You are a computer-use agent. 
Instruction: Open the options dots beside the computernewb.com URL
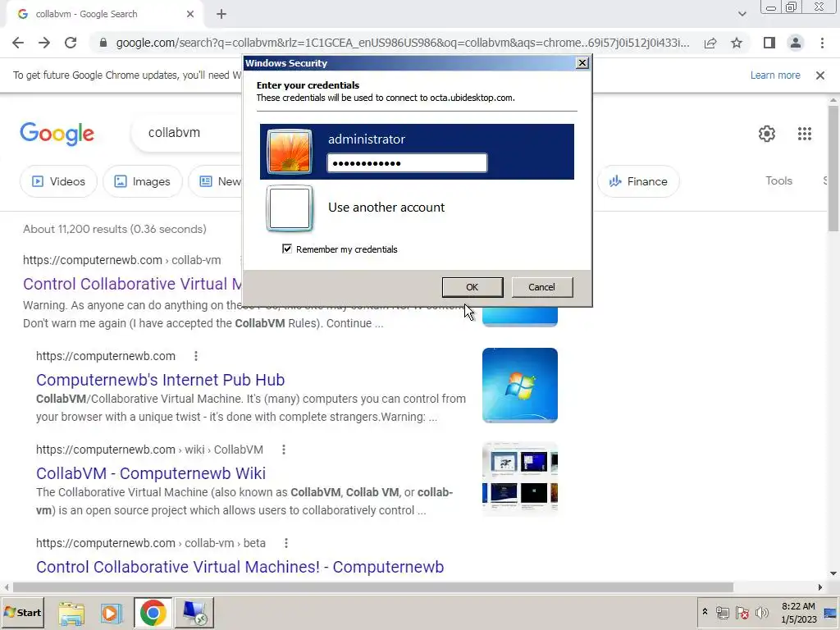[196, 356]
